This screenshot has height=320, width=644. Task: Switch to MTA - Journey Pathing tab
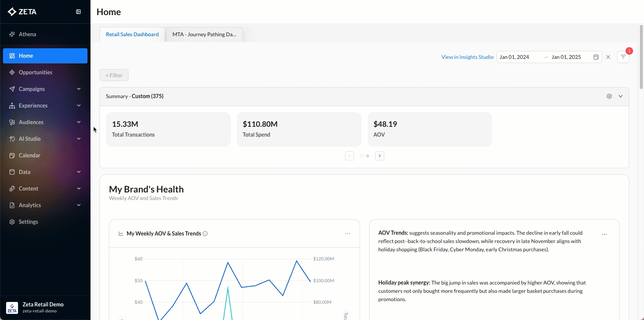click(x=204, y=34)
